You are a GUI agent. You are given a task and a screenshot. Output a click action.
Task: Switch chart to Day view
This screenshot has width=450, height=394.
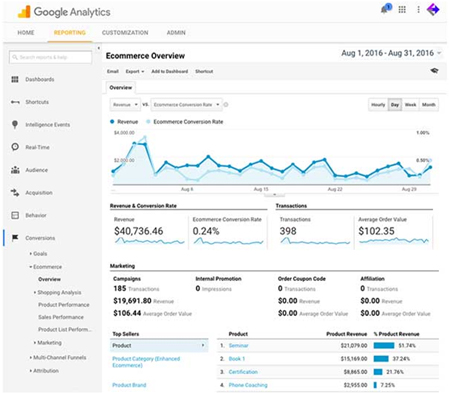tap(395, 105)
